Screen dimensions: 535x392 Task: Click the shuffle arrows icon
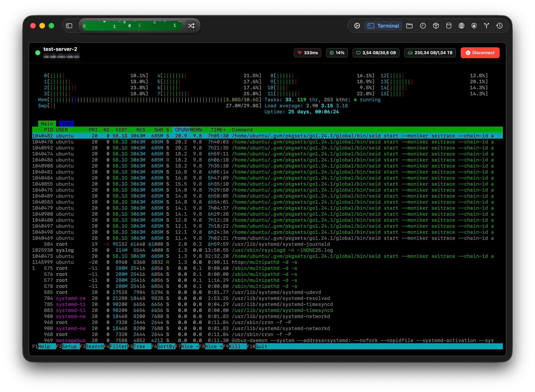coord(191,26)
